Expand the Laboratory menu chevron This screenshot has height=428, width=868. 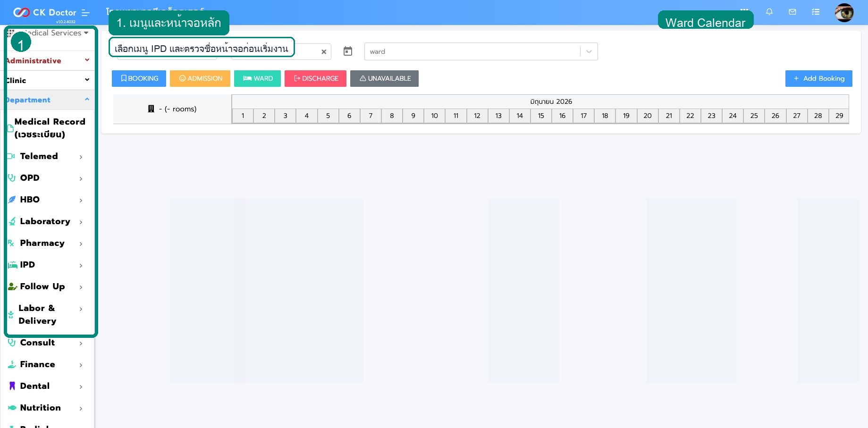tap(81, 222)
